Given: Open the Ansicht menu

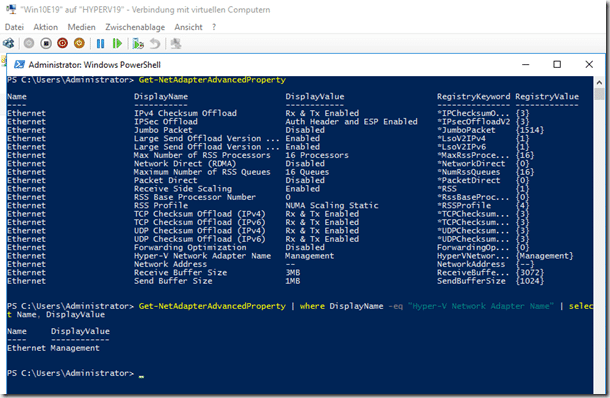Looking at the screenshot, I should click(188, 27).
